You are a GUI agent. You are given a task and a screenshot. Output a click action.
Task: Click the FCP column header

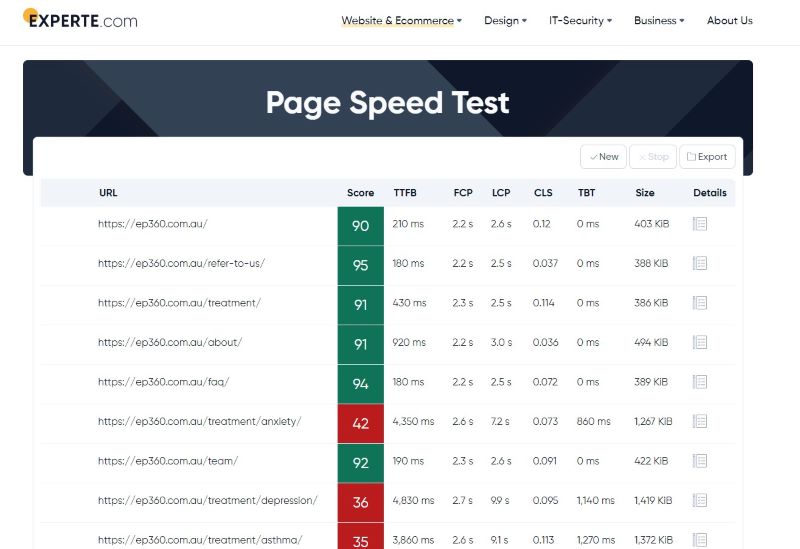point(463,193)
